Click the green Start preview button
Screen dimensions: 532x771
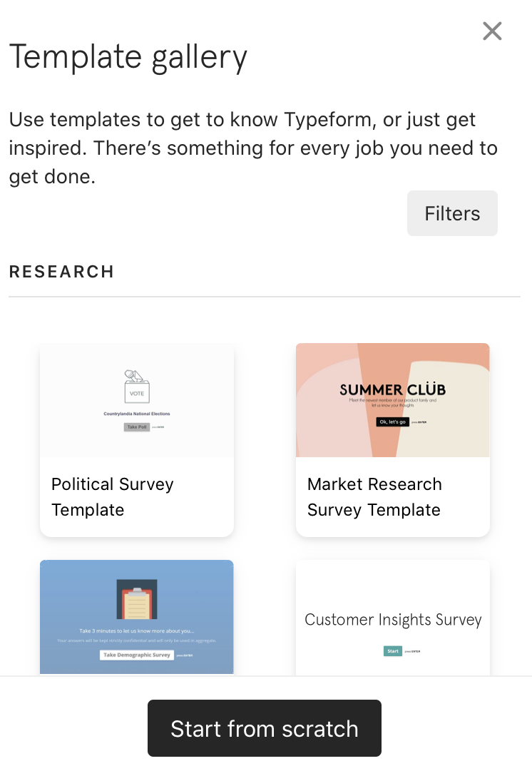(393, 651)
